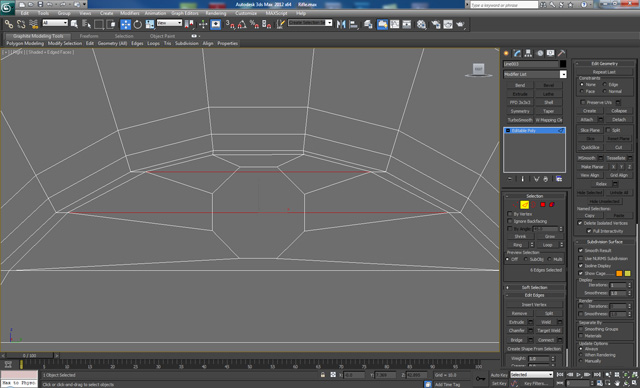Viewport: 640px width, 388px height.
Task: Select Border sub-object level icon
Action: [533, 204]
